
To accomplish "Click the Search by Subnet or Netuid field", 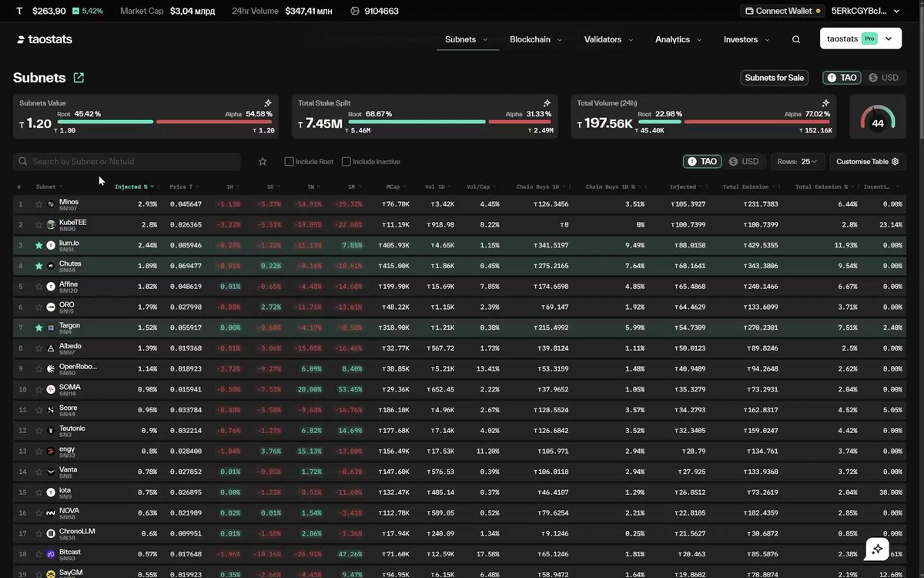I will click(x=127, y=162).
